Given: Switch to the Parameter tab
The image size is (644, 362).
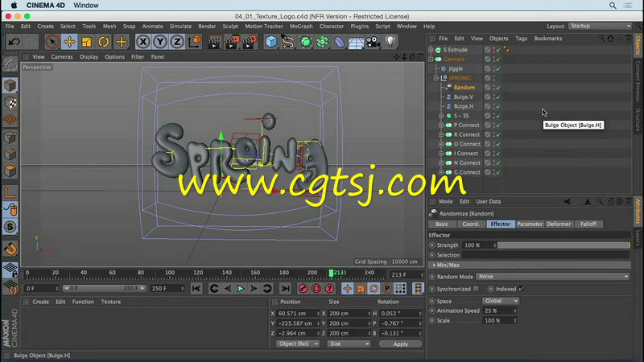Looking at the screenshot, I should point(530,224).
